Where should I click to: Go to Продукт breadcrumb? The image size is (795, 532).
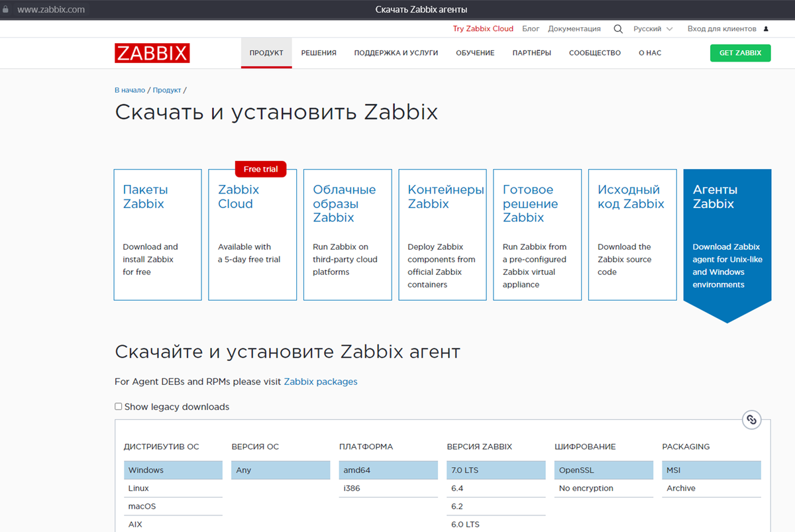(167, 90)
